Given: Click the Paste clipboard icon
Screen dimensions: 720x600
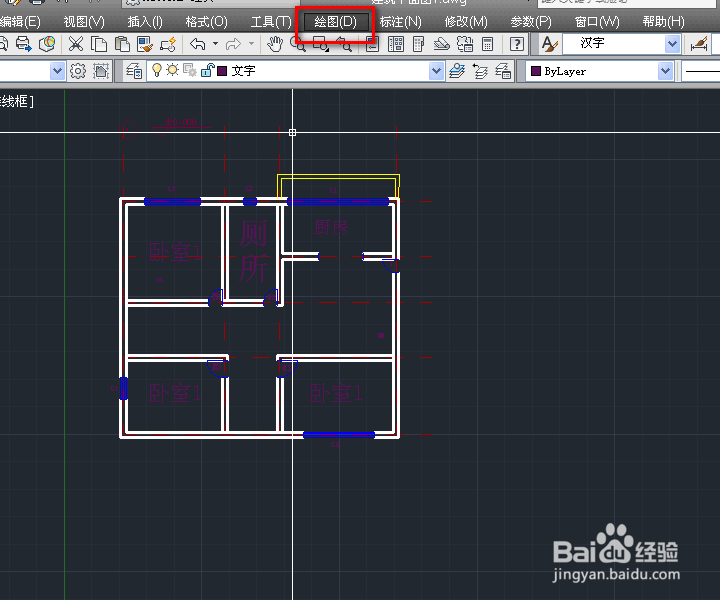Looking at the screenshot, I should (122, 45).
